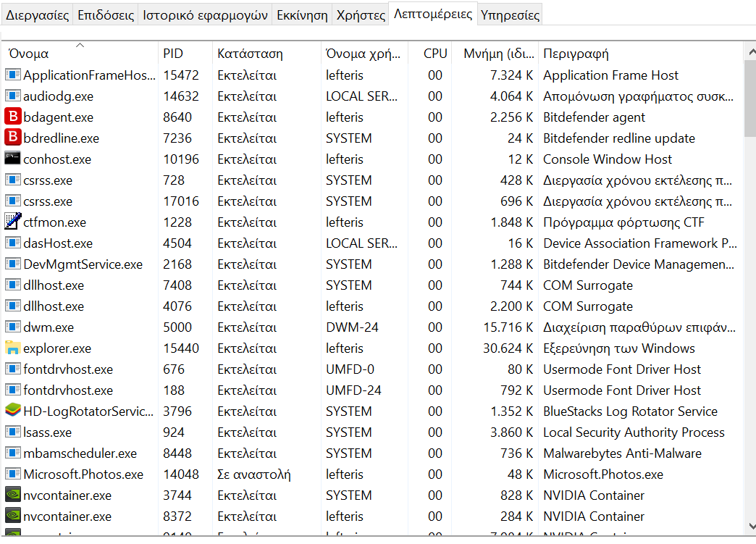Click the PID value 15472
756x544 pixels.
coord(181,75)
